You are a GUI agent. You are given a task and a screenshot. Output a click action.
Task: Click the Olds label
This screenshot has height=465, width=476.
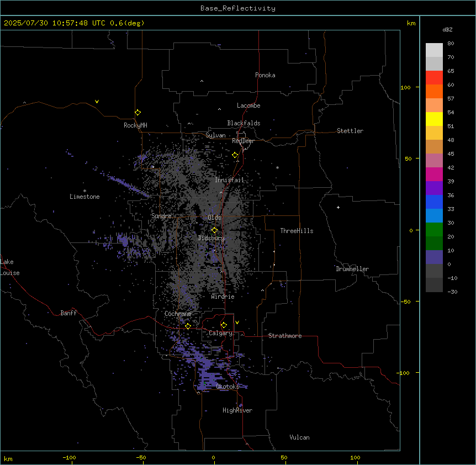214,218
